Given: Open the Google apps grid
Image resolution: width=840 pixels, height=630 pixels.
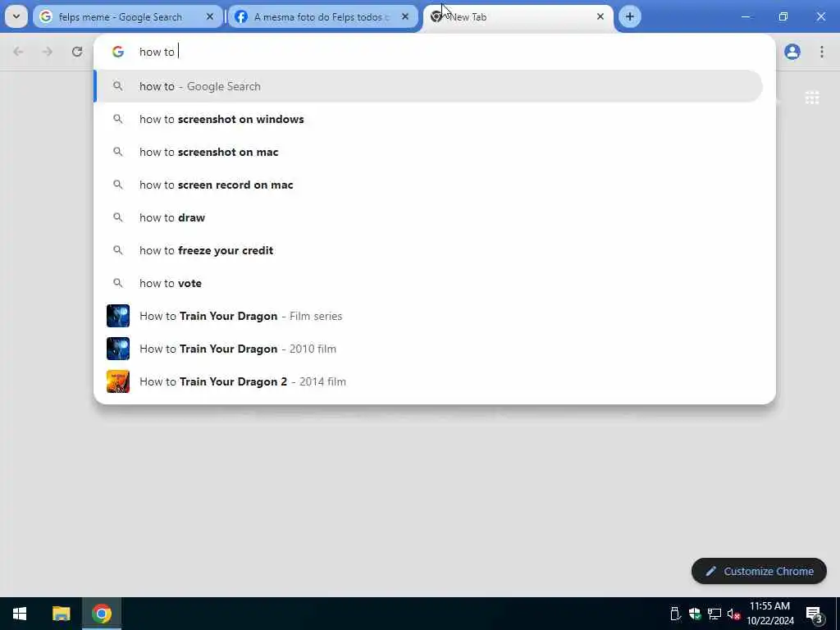Looking at the screenshot, I should 812,98.
